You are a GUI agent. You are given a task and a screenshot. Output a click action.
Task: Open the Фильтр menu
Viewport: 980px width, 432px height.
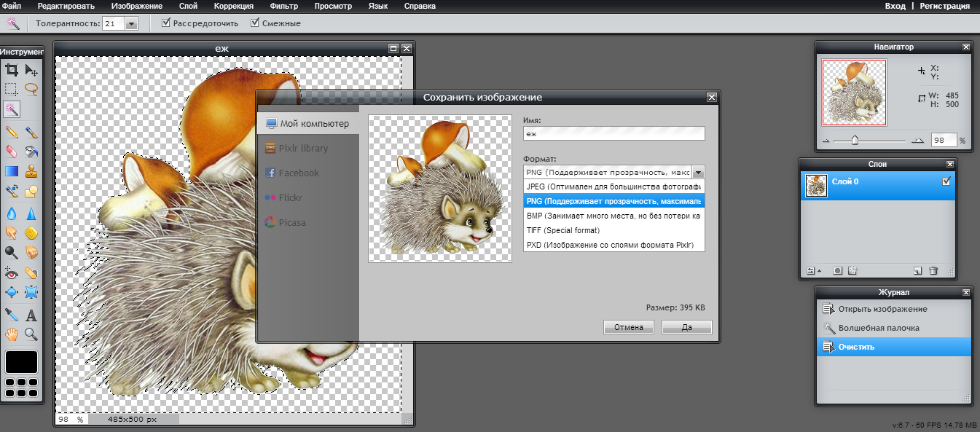coord(284,6)
